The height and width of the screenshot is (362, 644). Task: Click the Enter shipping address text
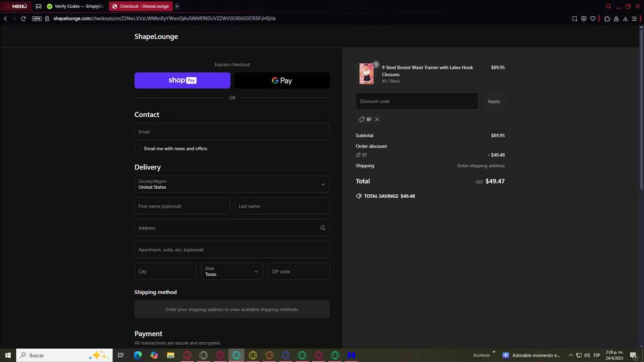(x=481, y=166)
